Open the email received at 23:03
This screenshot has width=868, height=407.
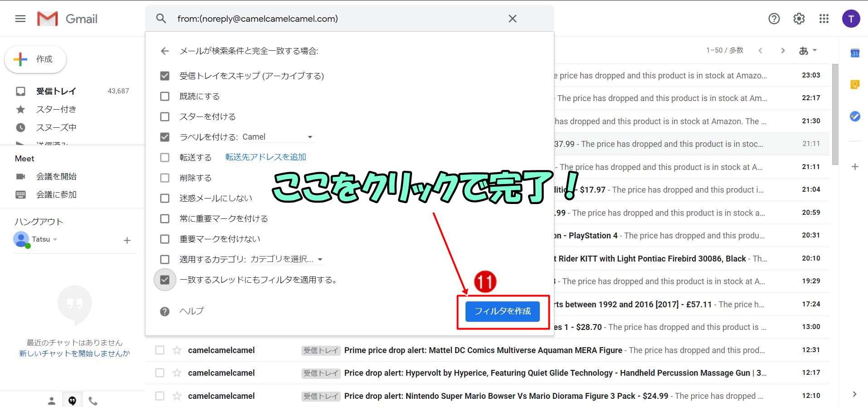692,75
